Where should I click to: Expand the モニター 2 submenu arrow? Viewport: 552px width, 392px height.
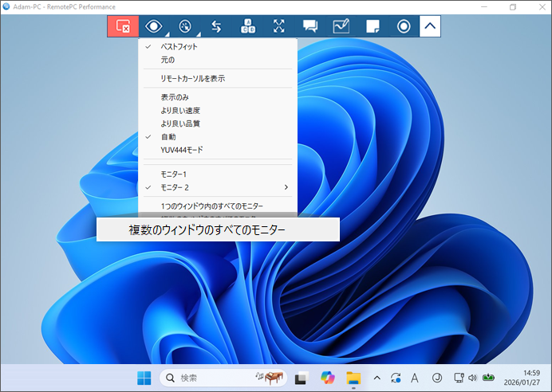[286, 187]
